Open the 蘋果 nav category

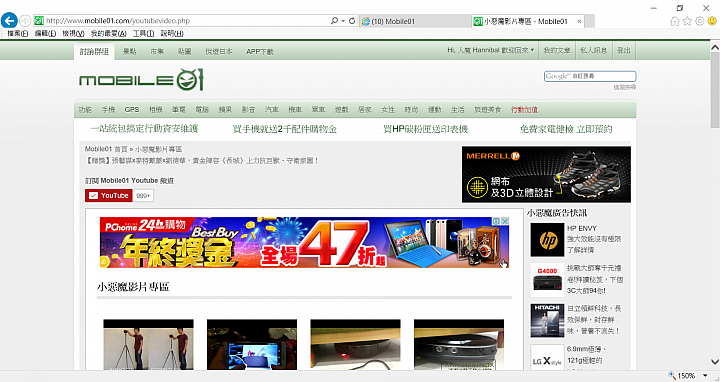click(225, 110)
